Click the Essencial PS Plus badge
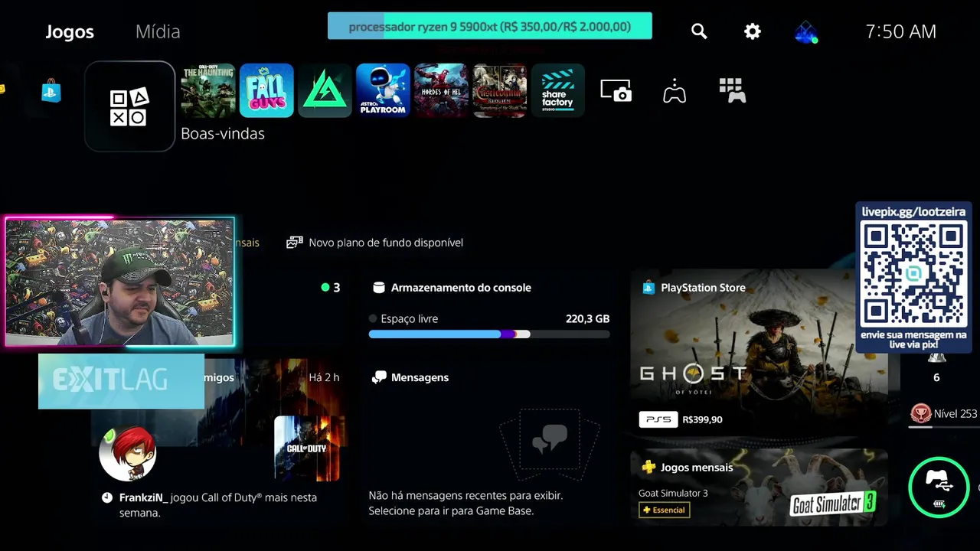The image size is (980, 551). tap(664, 510)
